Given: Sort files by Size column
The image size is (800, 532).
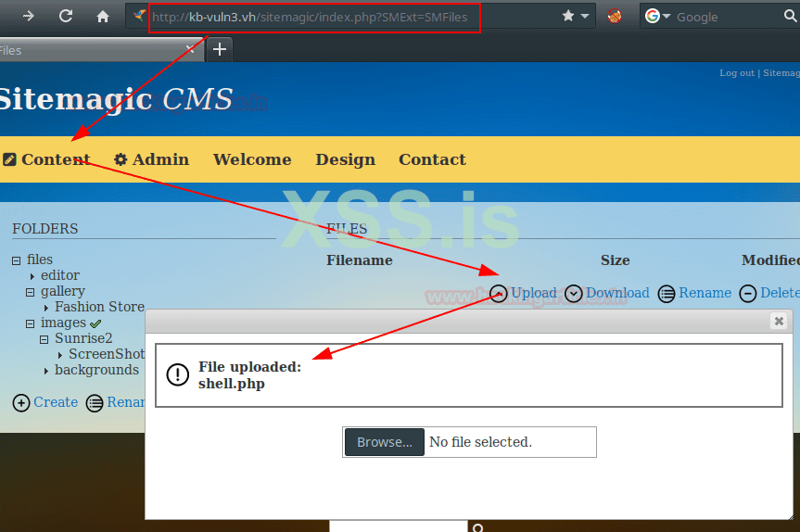Looking at the screenshot, I should [615, 260].
